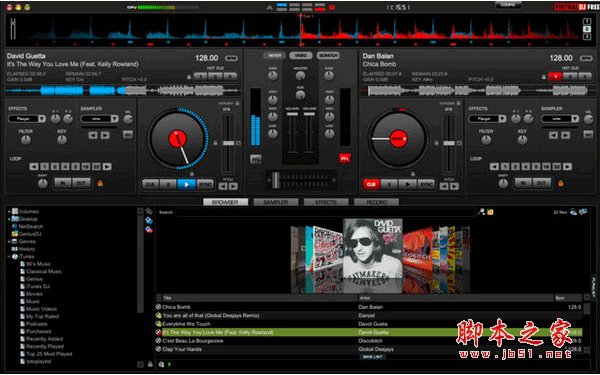Click the History folder icon
This screenshot has height=375, width=600.
point(15,249)
